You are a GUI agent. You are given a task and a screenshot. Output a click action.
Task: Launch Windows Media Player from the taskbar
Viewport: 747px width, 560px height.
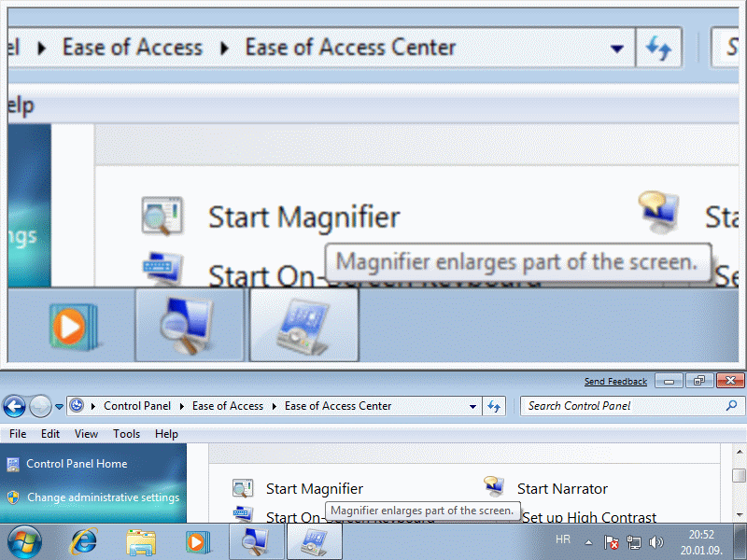click(197, 542)
